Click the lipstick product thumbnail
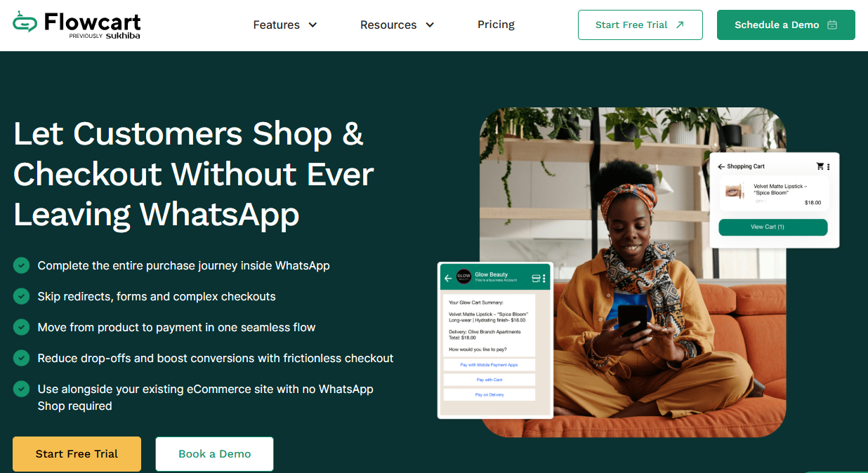 tap(735, 191)
